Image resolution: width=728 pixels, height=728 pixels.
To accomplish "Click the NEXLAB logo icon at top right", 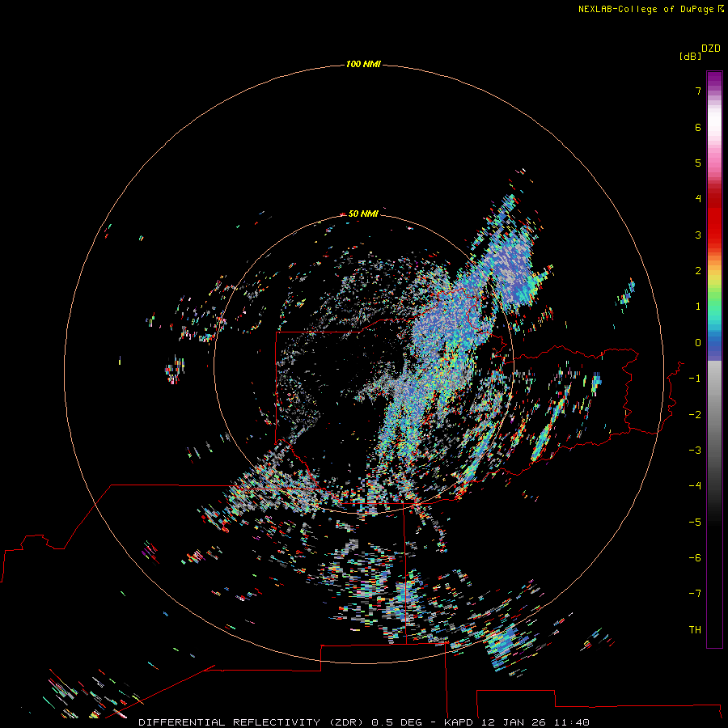I will 721,9.
